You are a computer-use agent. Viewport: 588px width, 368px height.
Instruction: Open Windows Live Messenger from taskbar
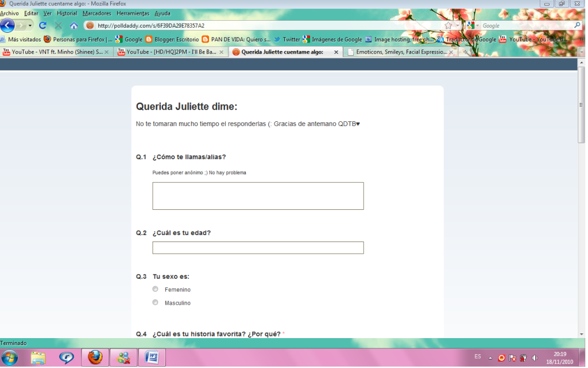124,358
